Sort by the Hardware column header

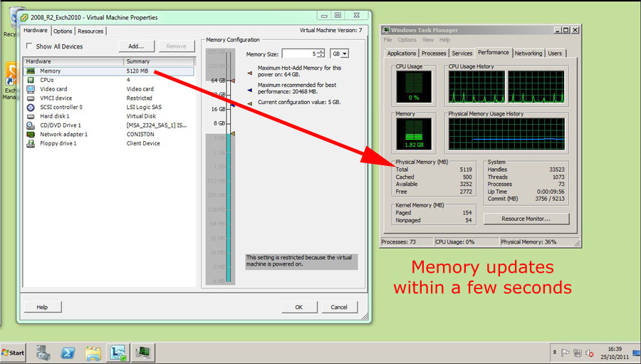click(73, 61)
